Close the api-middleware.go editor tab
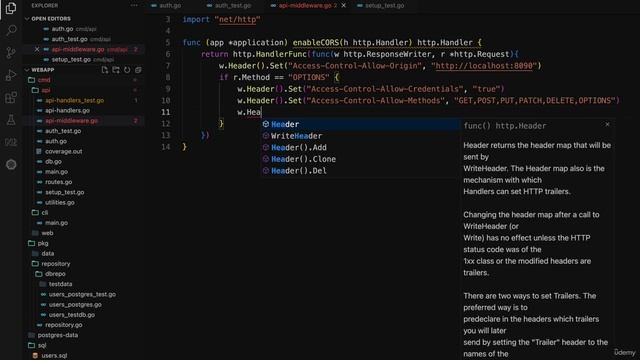640x360 pixels. [343, 6]
